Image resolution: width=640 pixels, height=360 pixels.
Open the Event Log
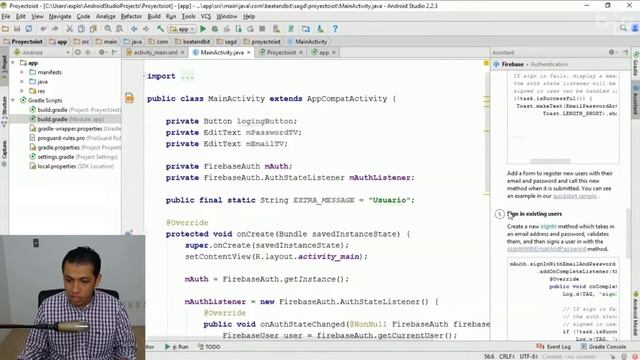553,347
